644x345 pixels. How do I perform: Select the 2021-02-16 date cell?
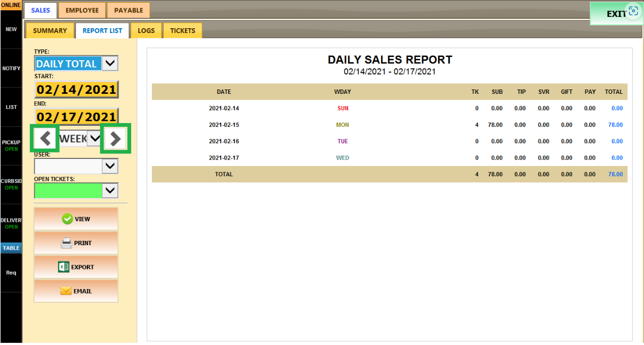[x=224, y=141]
